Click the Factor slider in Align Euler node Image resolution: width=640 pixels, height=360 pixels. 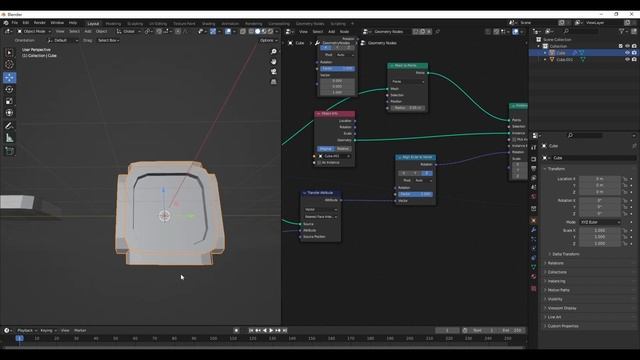click(415, 194)
